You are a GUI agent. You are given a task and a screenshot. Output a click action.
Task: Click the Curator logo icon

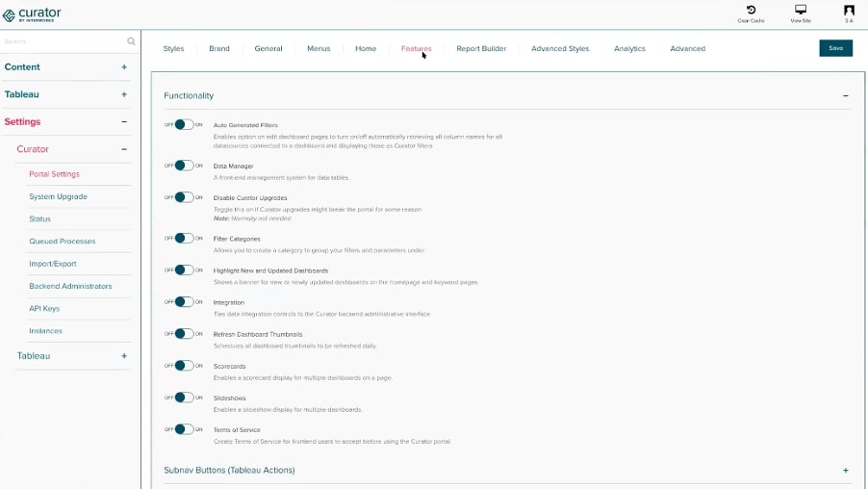tap(9, 15)
